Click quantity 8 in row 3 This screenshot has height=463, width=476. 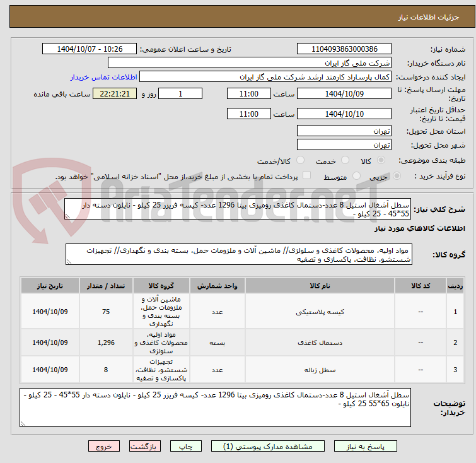tap(106, 370)
